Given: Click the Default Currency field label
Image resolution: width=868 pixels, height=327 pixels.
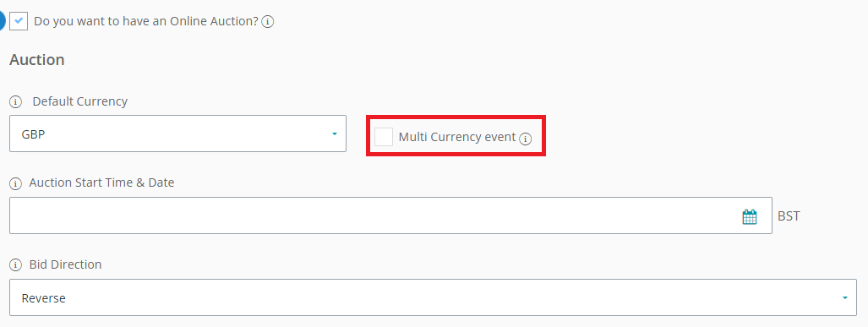Looking at the screenshot, I should 79,101.
